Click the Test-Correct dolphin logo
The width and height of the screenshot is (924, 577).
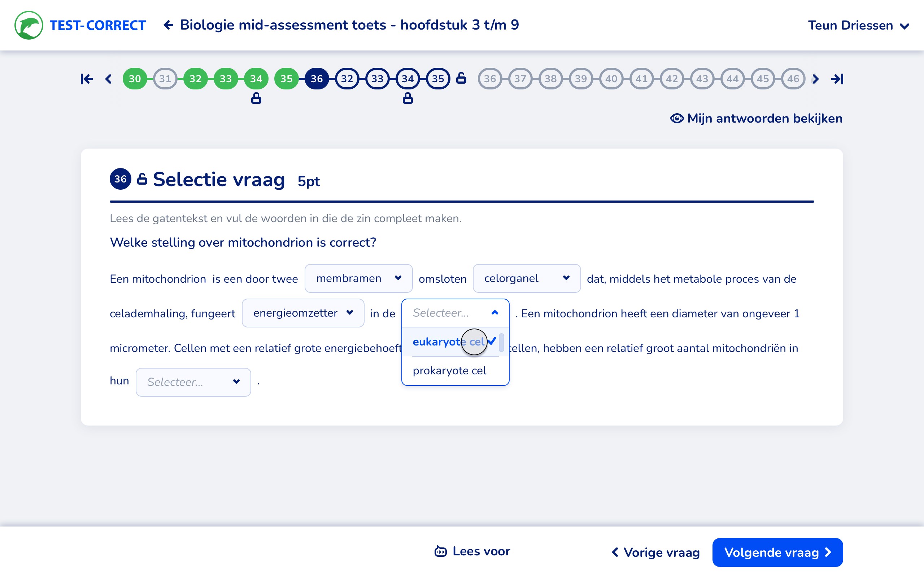(x=29, y=25)
